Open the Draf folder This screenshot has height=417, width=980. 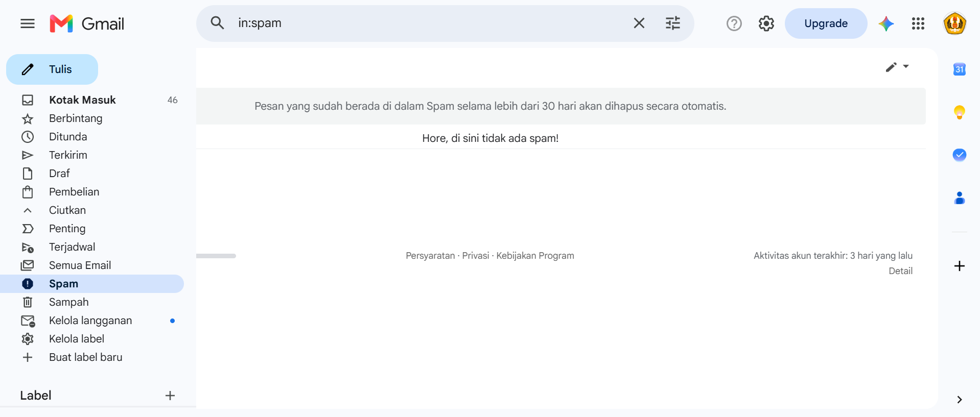tap(92, 174)
